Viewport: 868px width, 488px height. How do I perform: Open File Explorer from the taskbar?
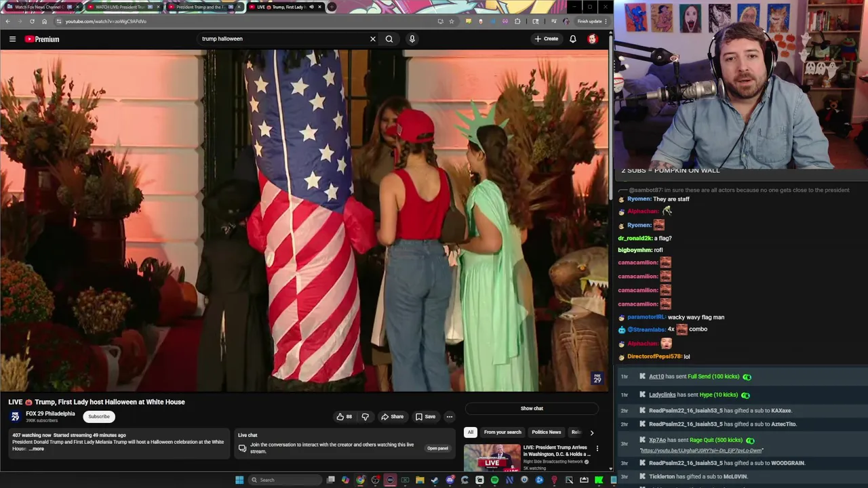pos(420,480)
